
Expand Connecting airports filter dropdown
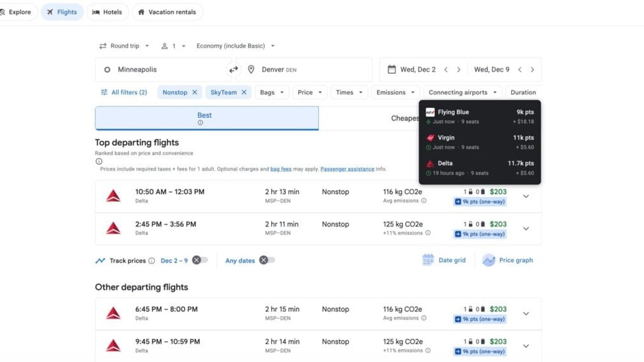point(462,92)
